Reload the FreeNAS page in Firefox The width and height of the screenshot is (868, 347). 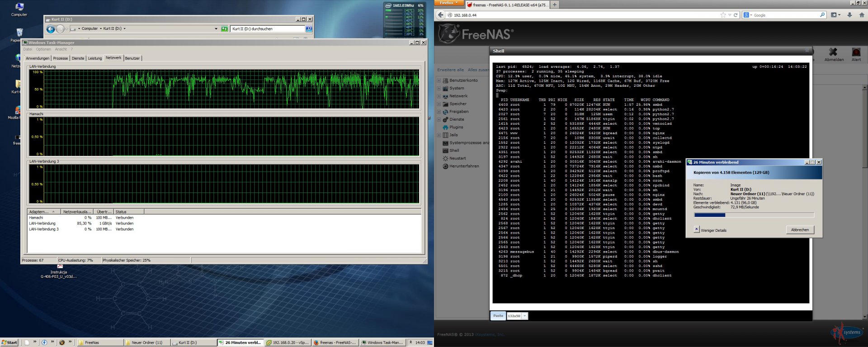pyautogui.click(x=736, y=15)
